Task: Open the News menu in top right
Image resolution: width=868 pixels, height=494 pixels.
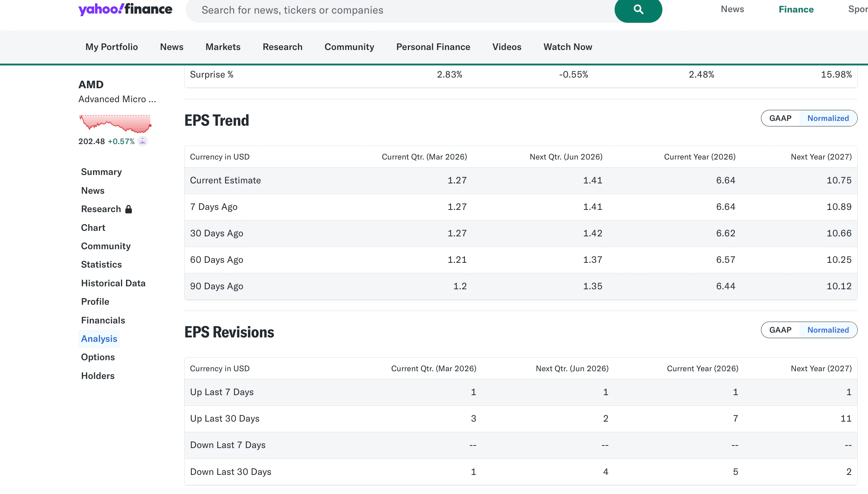Action: (732, 9)
